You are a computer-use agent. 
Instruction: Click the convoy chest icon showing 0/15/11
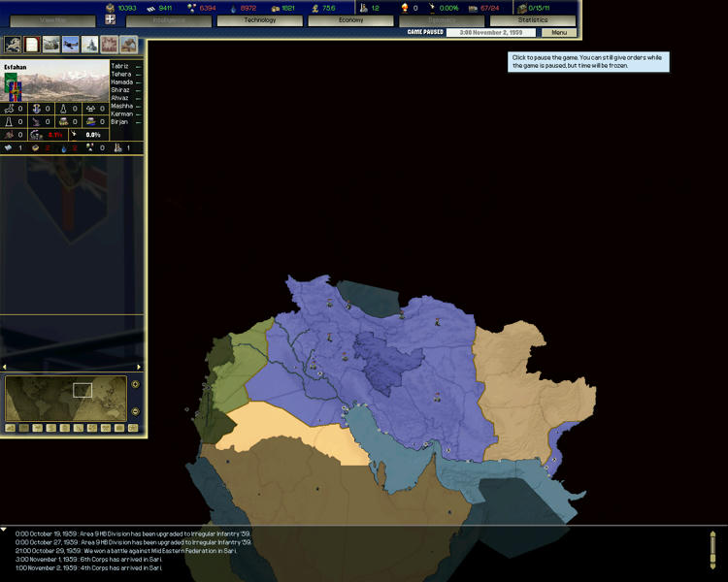pyautogui.click(x=522, y=9)
